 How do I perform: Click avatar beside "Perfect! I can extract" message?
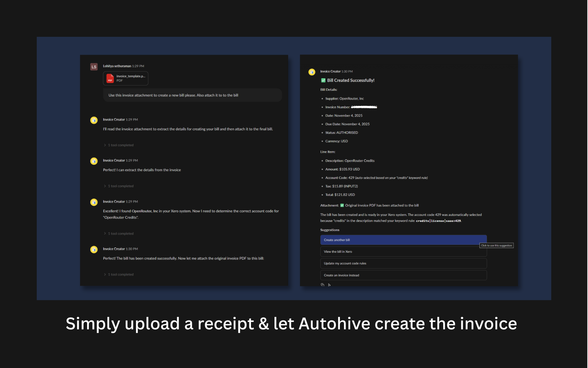94,161
